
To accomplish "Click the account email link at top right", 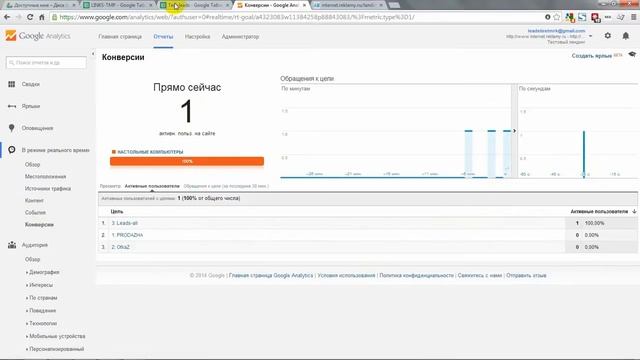I will tap(556, 31).
